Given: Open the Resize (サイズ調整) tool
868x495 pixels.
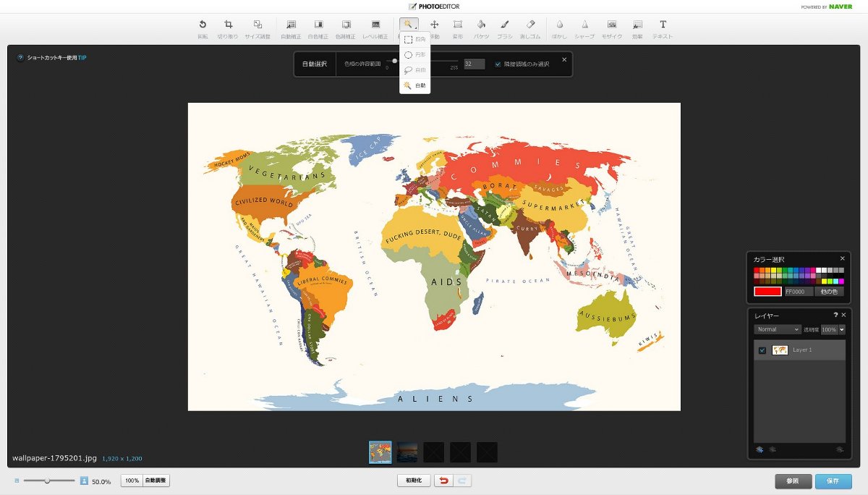Looking at the screenshot, I should click(x=258, y=28).
